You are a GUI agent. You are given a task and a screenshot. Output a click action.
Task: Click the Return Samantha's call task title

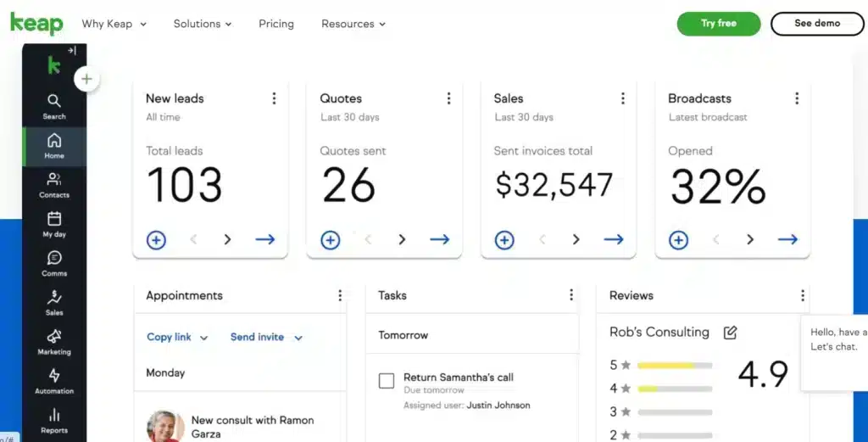(459, 378)
